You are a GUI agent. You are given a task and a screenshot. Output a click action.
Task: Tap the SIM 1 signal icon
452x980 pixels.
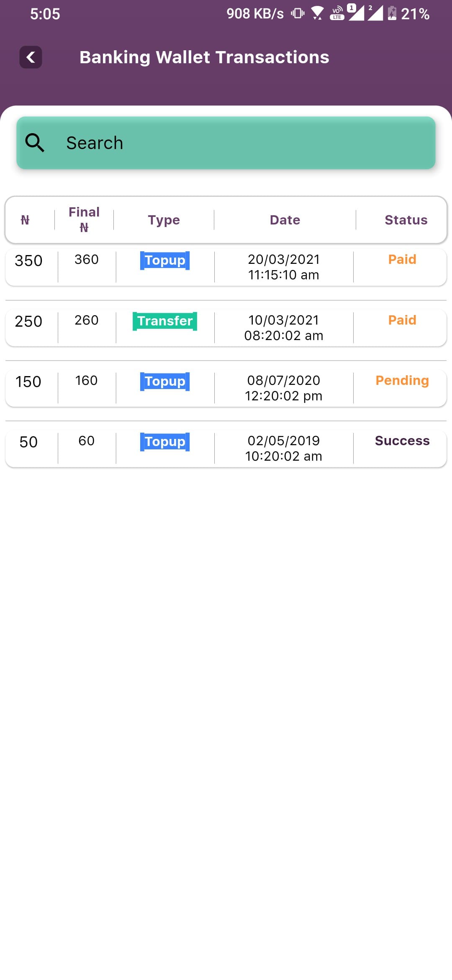(x=356, y=13)
